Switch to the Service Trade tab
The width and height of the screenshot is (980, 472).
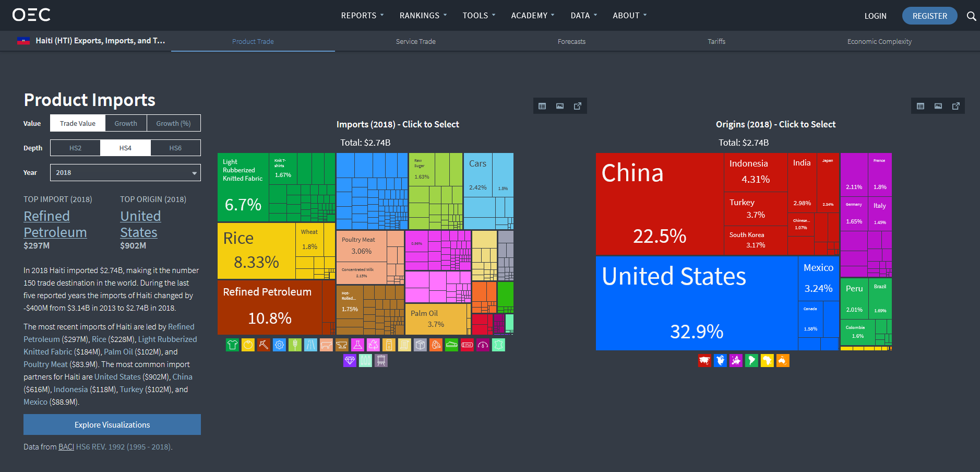[415, 42]
